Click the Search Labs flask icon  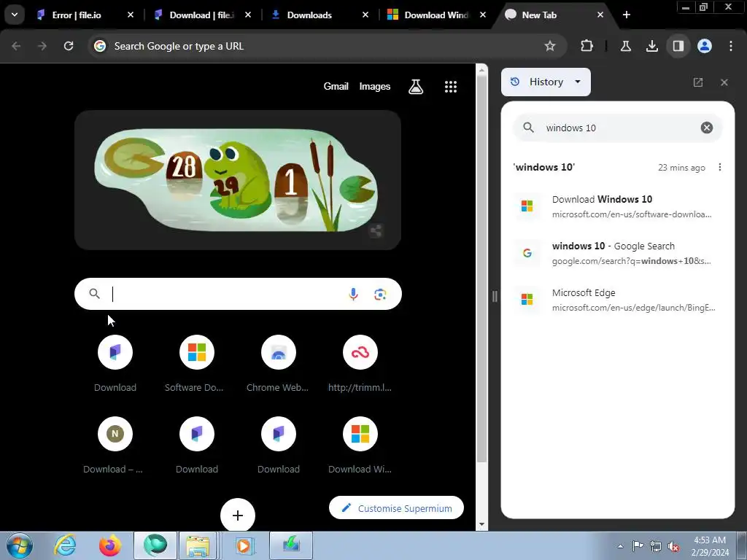[x=415, y=86]
